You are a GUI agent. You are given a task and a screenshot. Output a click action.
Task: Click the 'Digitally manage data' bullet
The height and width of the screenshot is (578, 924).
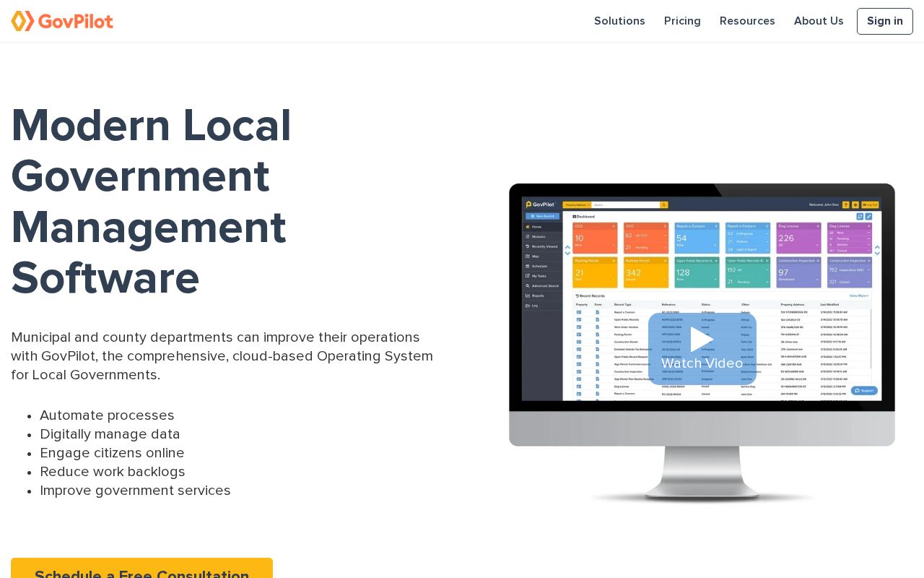click(110, 434)
